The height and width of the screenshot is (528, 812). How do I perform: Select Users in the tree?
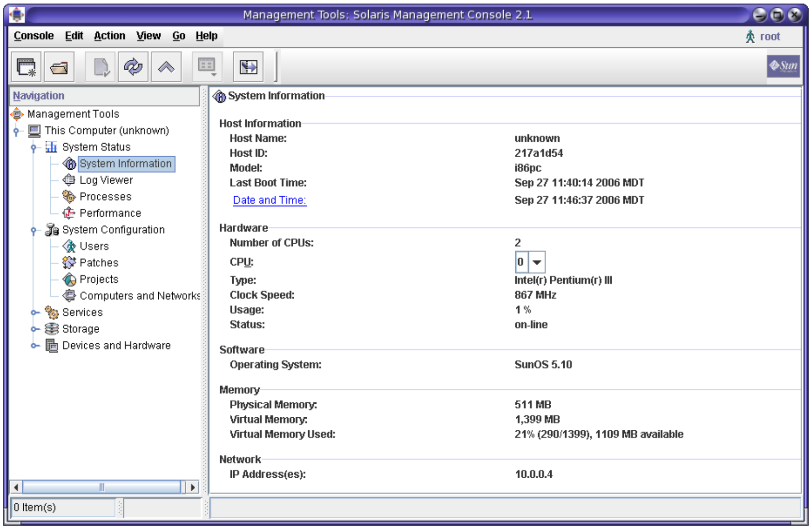pos(94,246)
